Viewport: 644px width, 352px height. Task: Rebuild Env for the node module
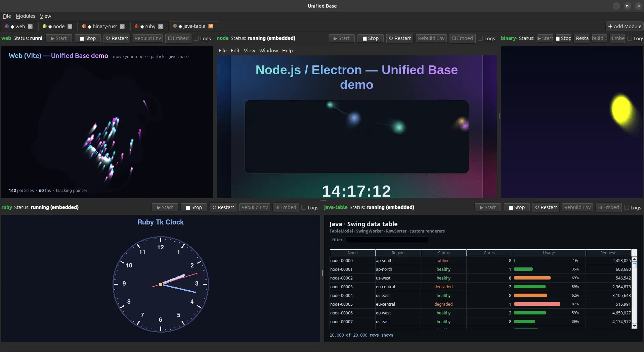coord(431,38)
